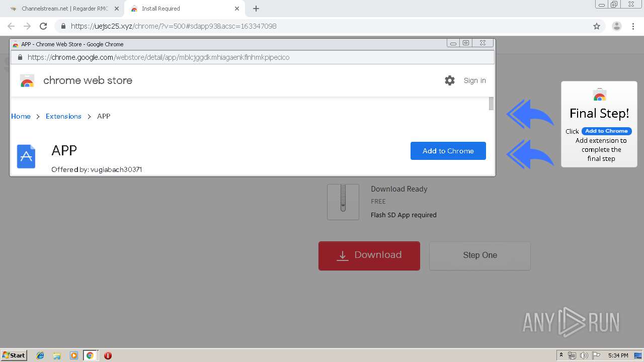Image resolution: width=644 pixels, height=362 pixels.
Task: Click the APP breadcrumb text
Action: click(104, 116)
